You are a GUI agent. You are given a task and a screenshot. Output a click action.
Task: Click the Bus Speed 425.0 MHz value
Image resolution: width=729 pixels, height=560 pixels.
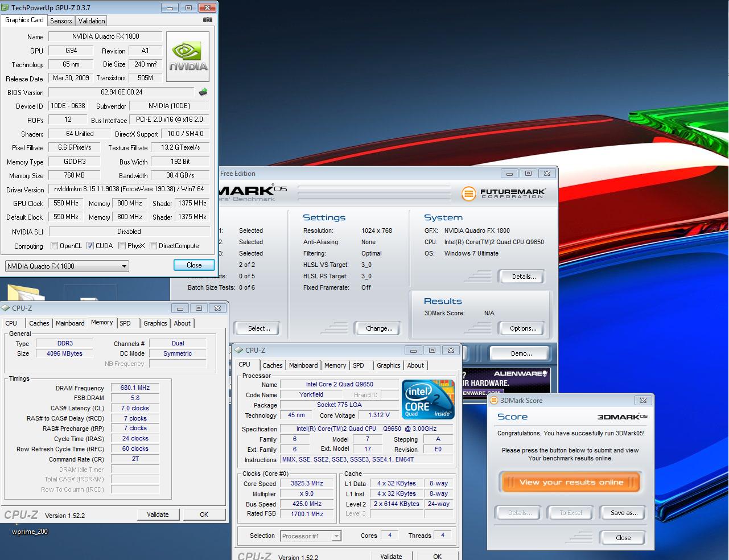[x=307, y=504]
